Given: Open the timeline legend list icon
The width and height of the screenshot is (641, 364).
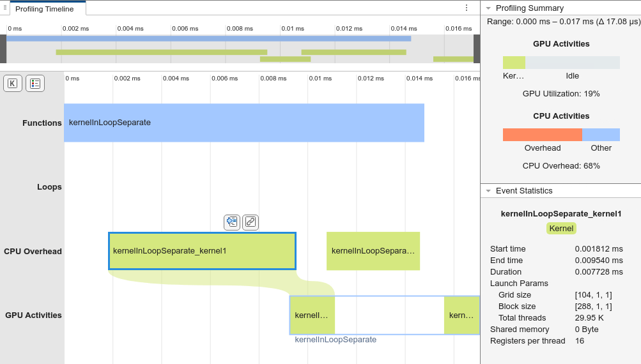Looking at the screenshot, I should [35, 83].
